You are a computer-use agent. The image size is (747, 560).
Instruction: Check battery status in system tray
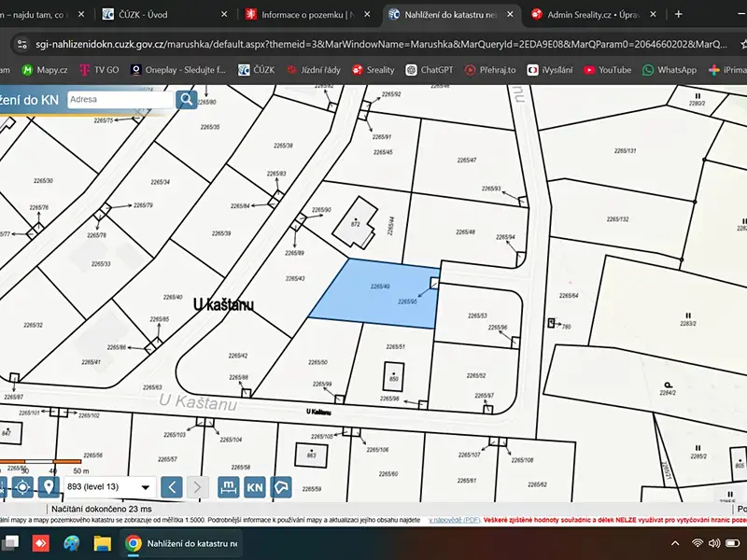[732, 543]
